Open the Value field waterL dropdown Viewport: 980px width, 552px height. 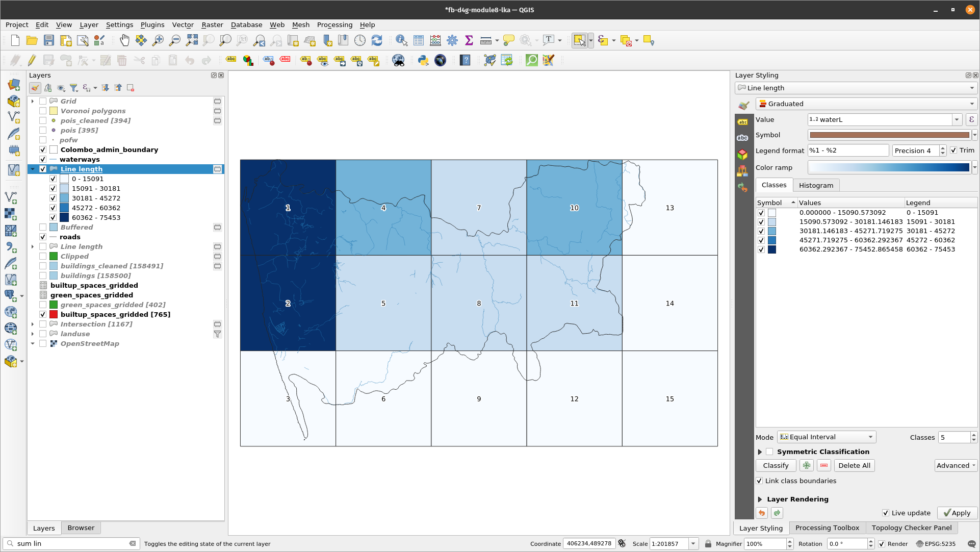(957, 120)
